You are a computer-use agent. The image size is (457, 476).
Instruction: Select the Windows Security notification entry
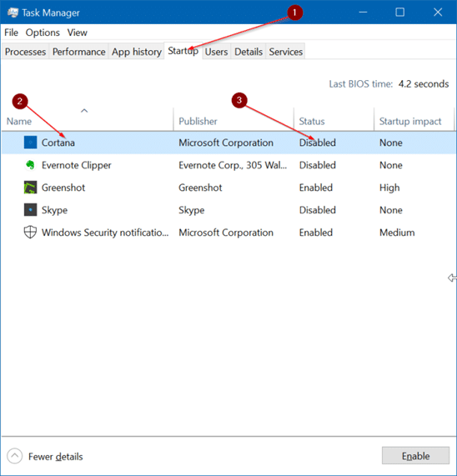point(105,233)
